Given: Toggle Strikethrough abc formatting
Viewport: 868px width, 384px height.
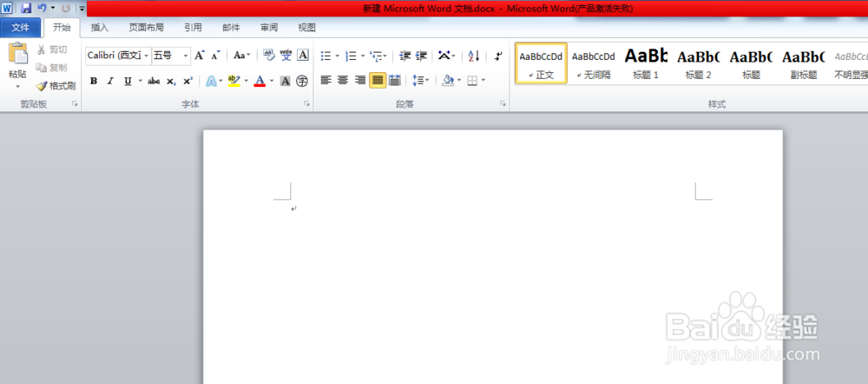Looking at the screenshot, I should tap(154, 81).
